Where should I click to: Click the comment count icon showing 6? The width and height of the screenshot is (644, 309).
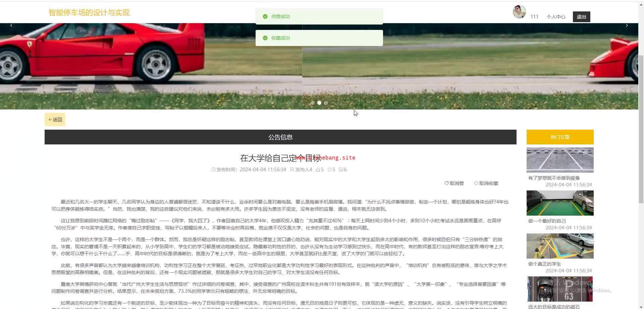point(341,170)
